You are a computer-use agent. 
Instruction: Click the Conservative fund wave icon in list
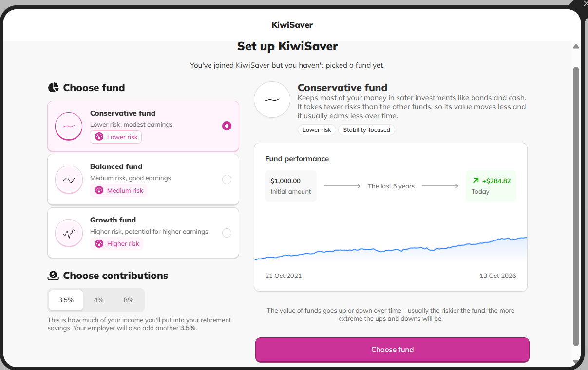tap(69, 126)
